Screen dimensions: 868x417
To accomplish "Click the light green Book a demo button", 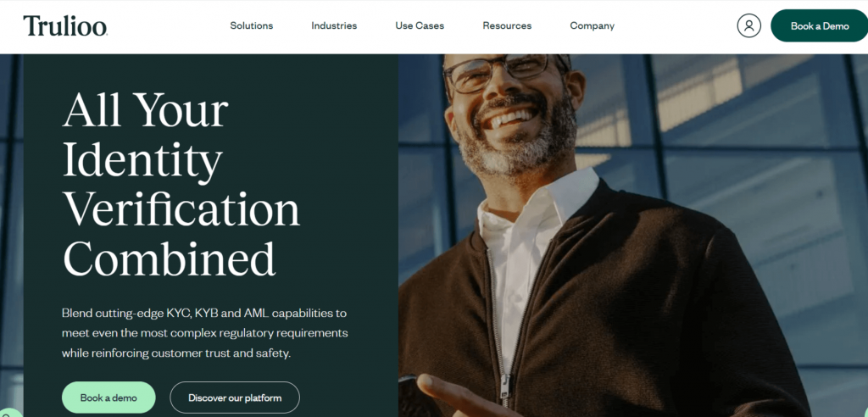I will click(108, 397).
